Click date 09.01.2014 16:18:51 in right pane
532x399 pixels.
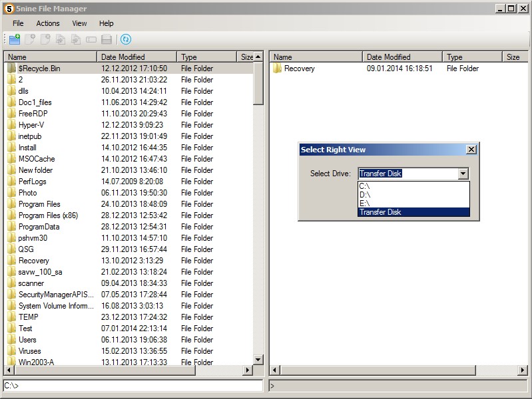pos(399,68)
